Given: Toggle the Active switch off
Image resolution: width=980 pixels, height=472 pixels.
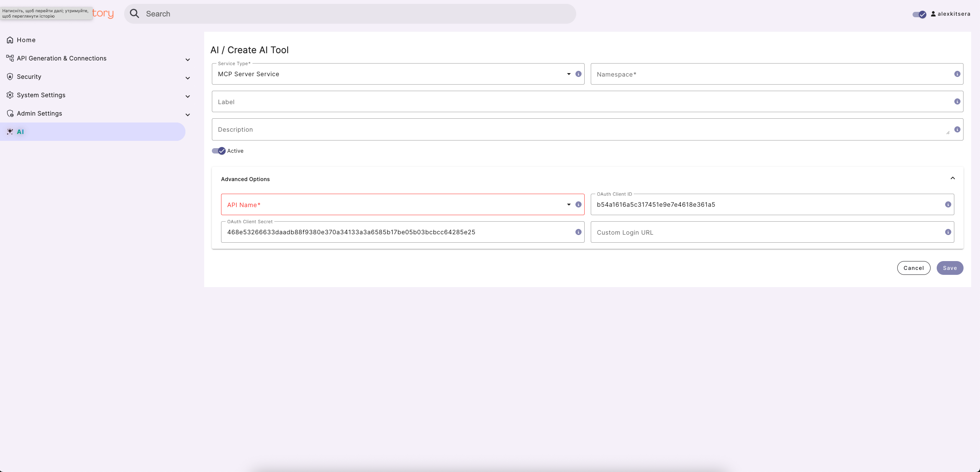Looking at the screenshot, I should point(219,151).
